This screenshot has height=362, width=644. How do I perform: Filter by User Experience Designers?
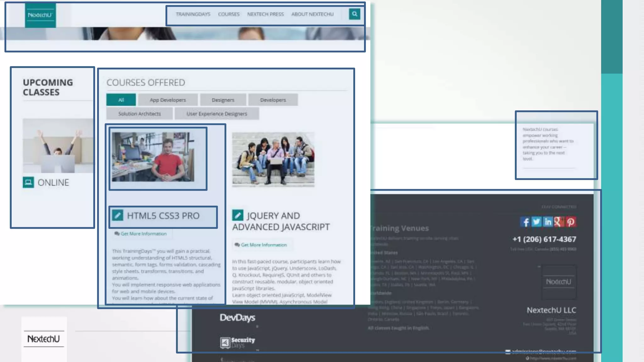coord(217,114)
